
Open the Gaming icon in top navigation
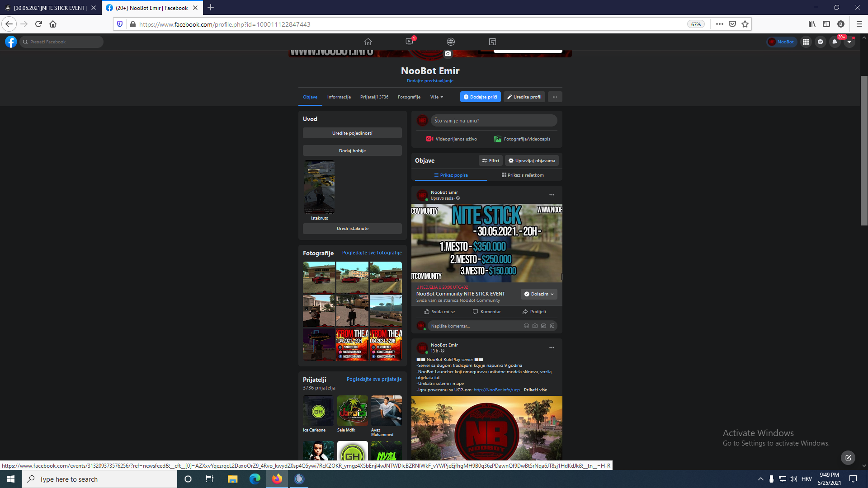(492, 42)
